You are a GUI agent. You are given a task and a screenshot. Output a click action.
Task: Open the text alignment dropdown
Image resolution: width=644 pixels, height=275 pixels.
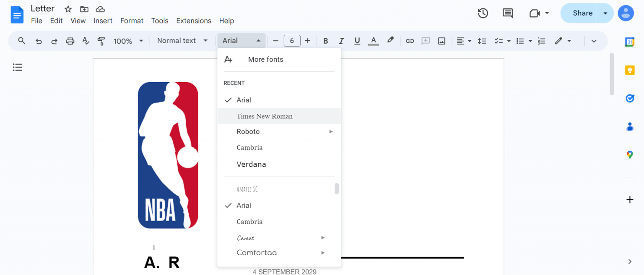click(x=464, y=41)
